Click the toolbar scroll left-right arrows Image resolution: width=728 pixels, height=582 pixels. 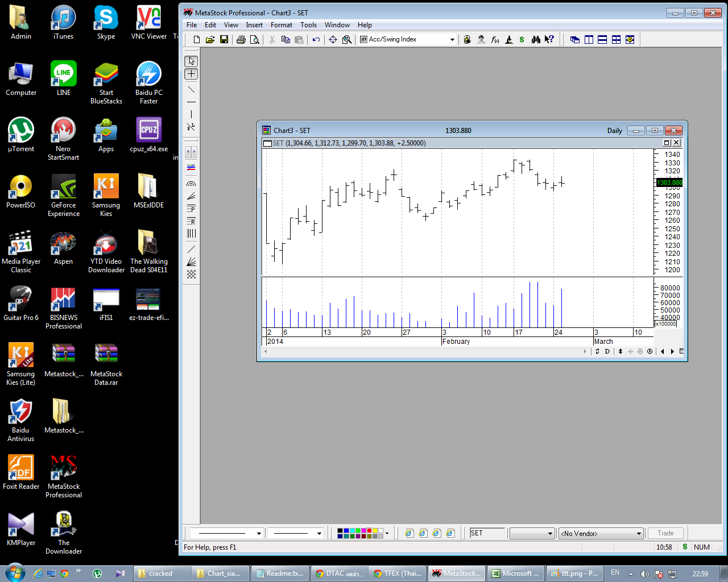tap(191, 152)
